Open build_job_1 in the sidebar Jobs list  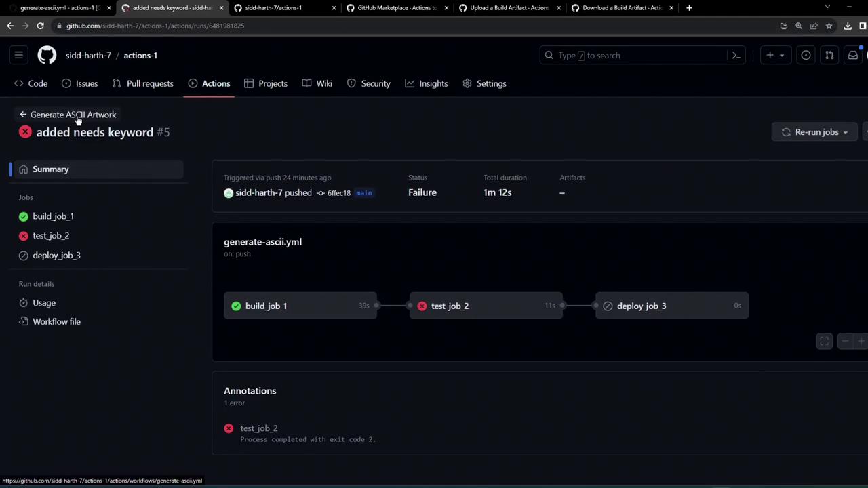(53, 216)
